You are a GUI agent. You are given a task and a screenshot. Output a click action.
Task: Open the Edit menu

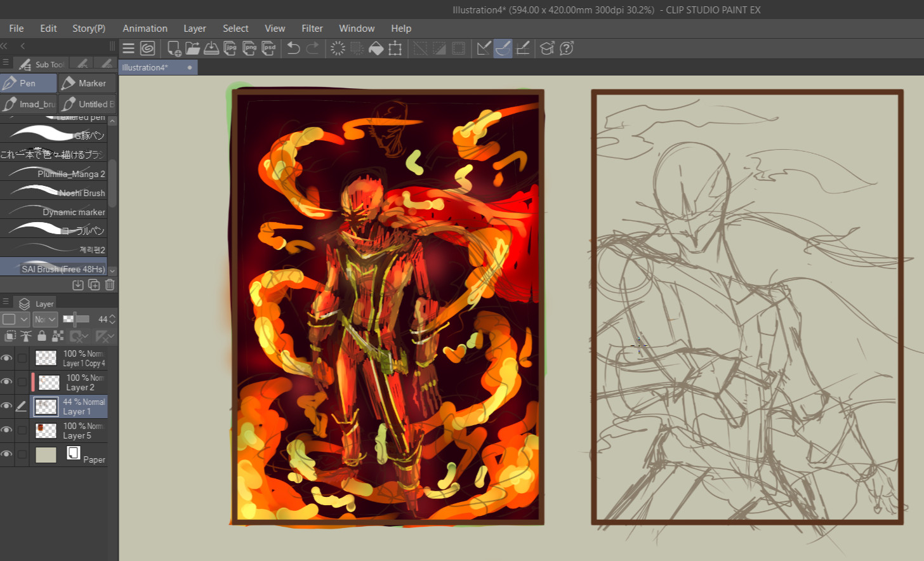click(48, 28)
